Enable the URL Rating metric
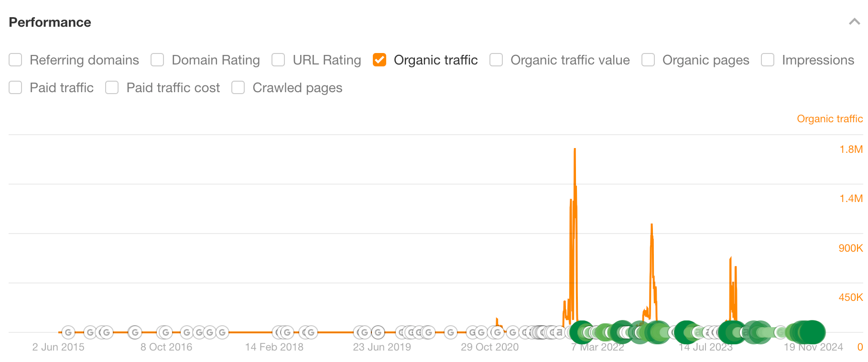This screenshot has height=362, width=868. pyautogui.click(x=278, y=60)
